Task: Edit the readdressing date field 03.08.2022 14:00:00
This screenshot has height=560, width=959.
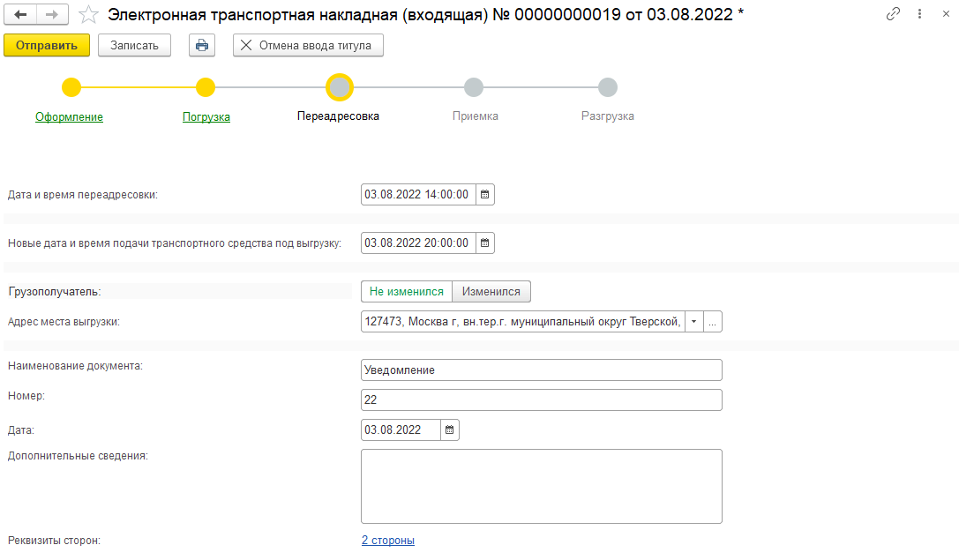Action: pyautogui.click(x=418, y=194)
